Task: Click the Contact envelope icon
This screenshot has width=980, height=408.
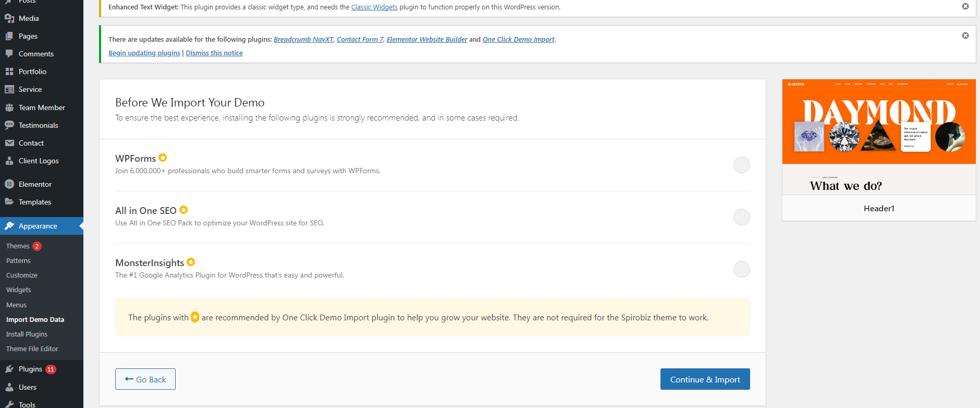Action: tap(9, 143)
